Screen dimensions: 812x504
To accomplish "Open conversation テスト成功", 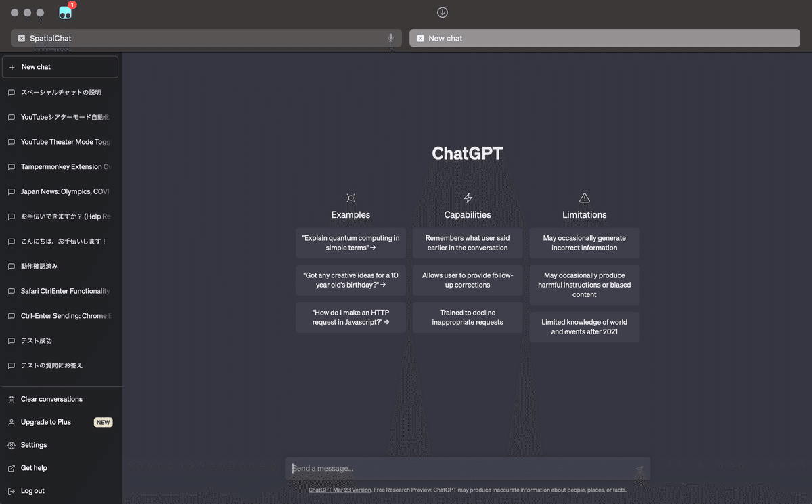I will 61,340.
